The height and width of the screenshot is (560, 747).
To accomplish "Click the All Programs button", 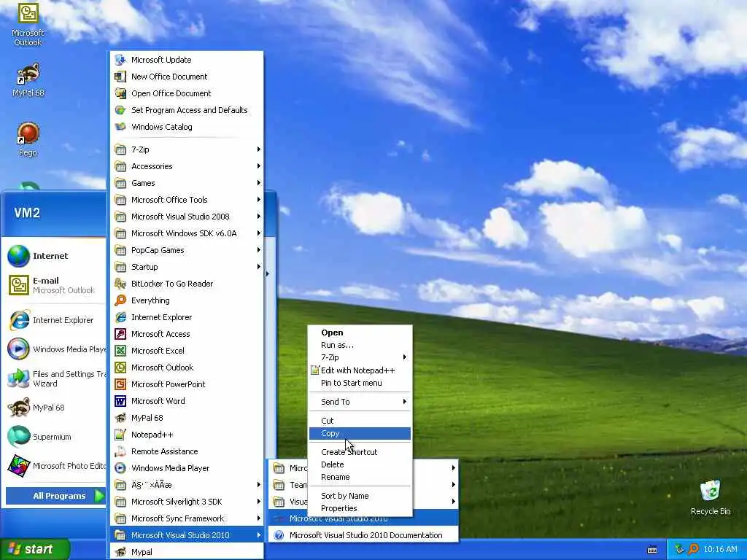I will pos(55,496).
